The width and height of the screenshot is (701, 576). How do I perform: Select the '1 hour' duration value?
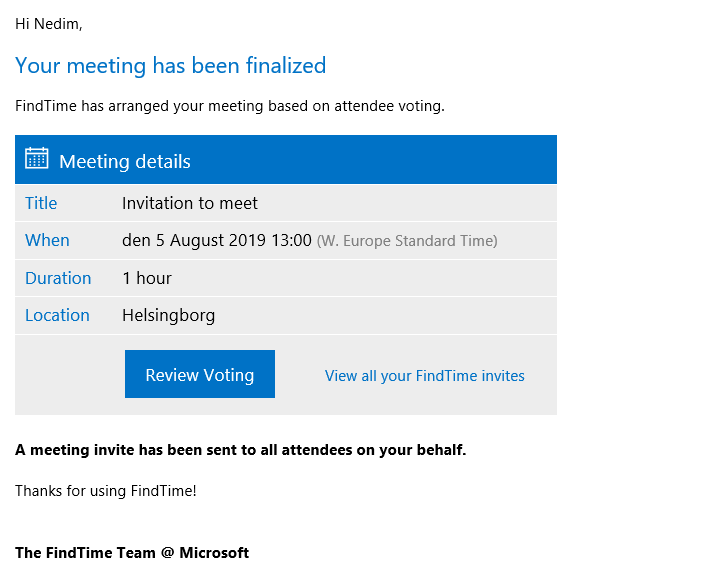pos(147,278)
